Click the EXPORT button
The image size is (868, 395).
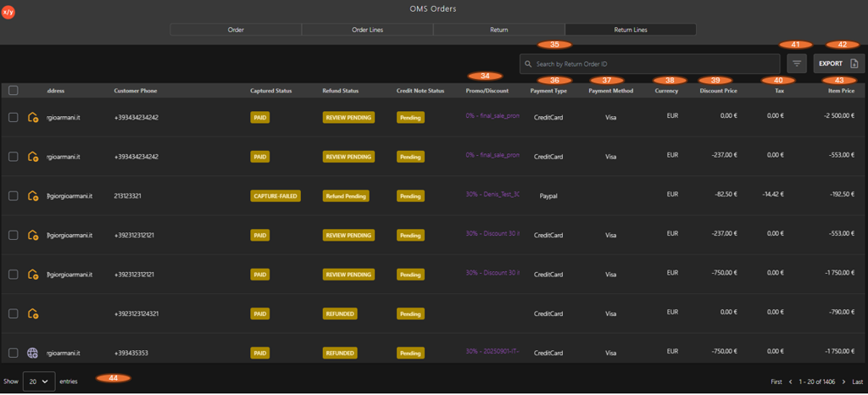838,64
